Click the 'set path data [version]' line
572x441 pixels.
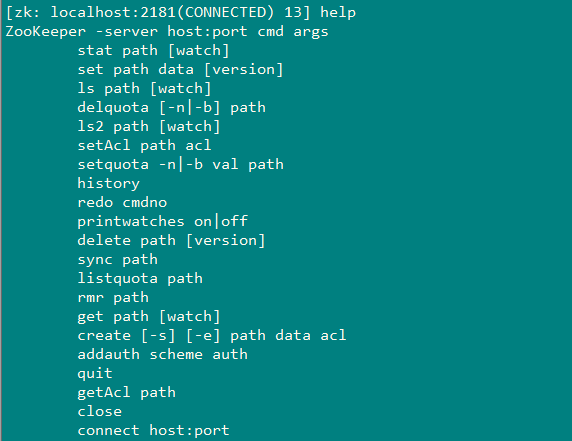pyautogui.click(x=180, y=69)
